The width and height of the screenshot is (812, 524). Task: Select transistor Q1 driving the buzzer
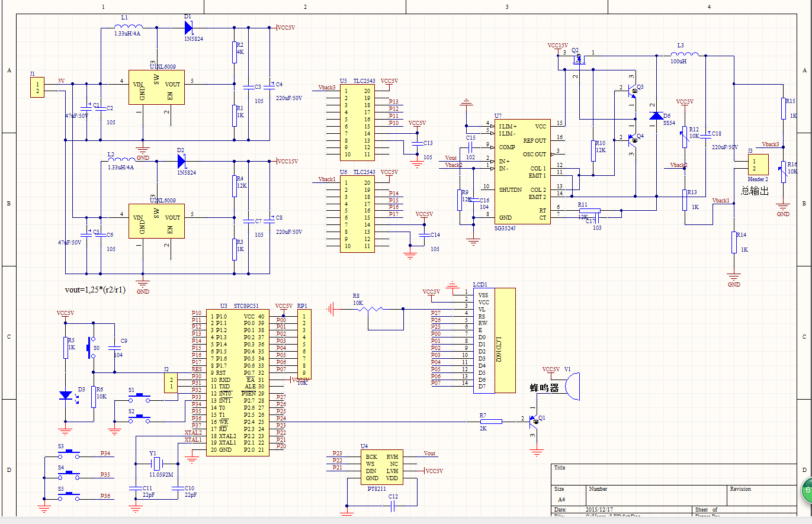[535, 422]
